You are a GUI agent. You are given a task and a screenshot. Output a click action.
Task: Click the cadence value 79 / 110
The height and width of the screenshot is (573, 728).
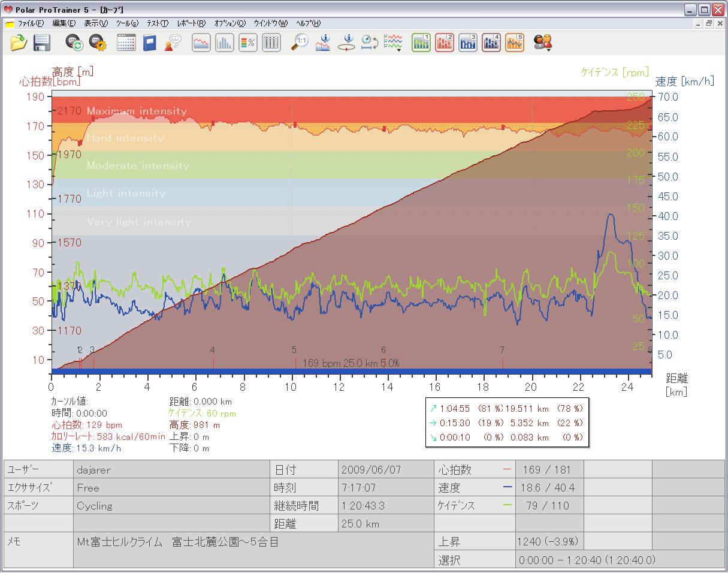click(549, 506)
